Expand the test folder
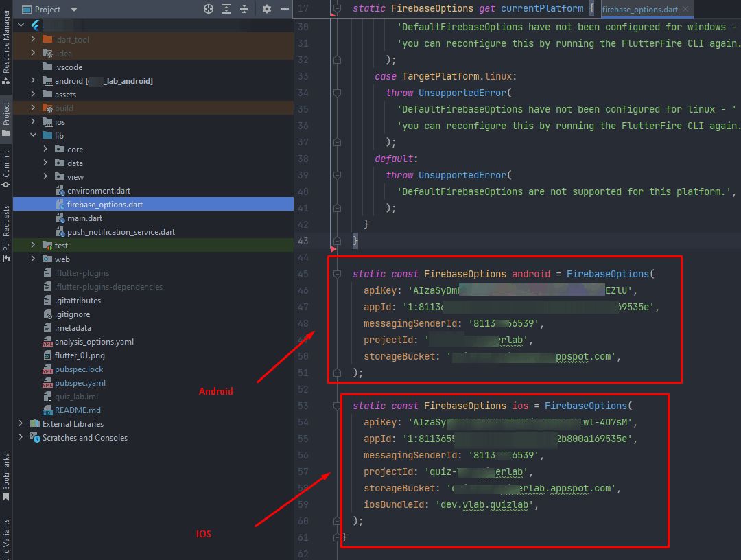741x560 pixels. (x=33, y=246)
